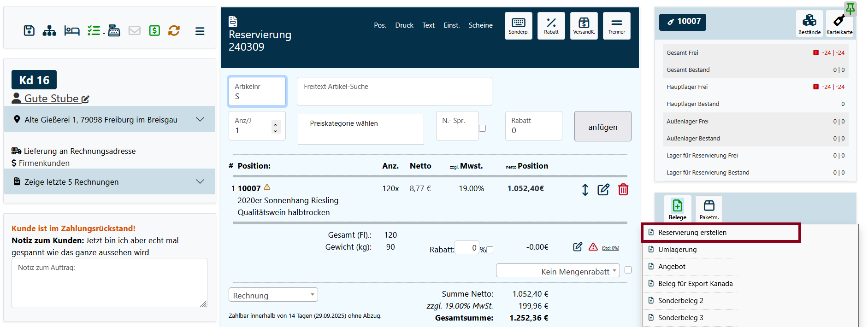Toggle the N.- Spr. checkbox
The height and width of the screenshot is (327, 868).
[x=482, y=128]
